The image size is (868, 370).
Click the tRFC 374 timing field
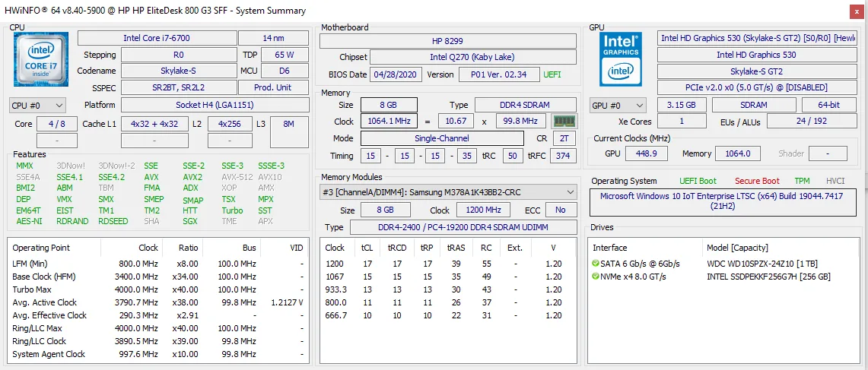563,156
